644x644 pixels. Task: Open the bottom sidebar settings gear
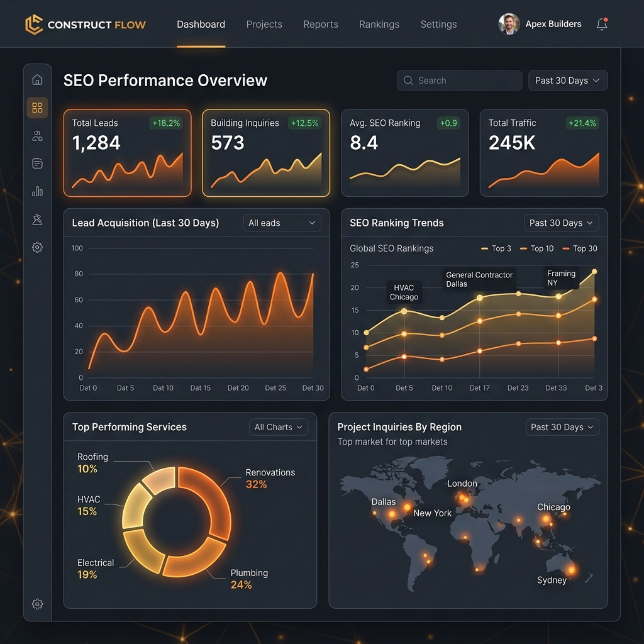tap(37, 604)
